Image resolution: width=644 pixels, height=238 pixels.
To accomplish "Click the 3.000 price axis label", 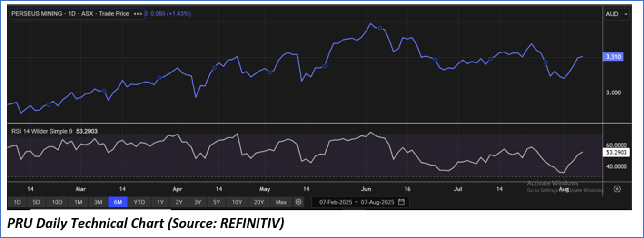I will [x=614, y=93].
